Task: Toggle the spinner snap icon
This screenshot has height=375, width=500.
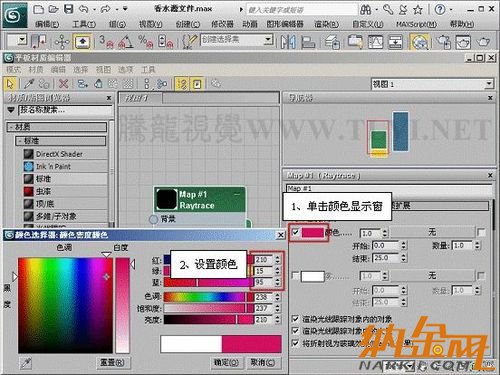Action: coord(166,42)
